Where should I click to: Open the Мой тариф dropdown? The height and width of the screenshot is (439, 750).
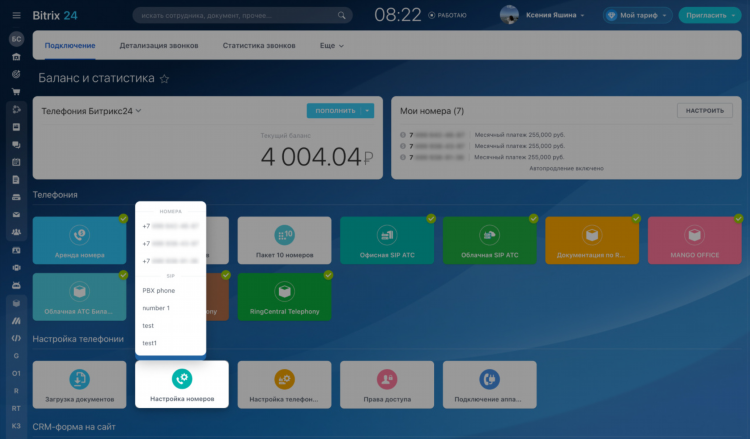tap(638, 15)
